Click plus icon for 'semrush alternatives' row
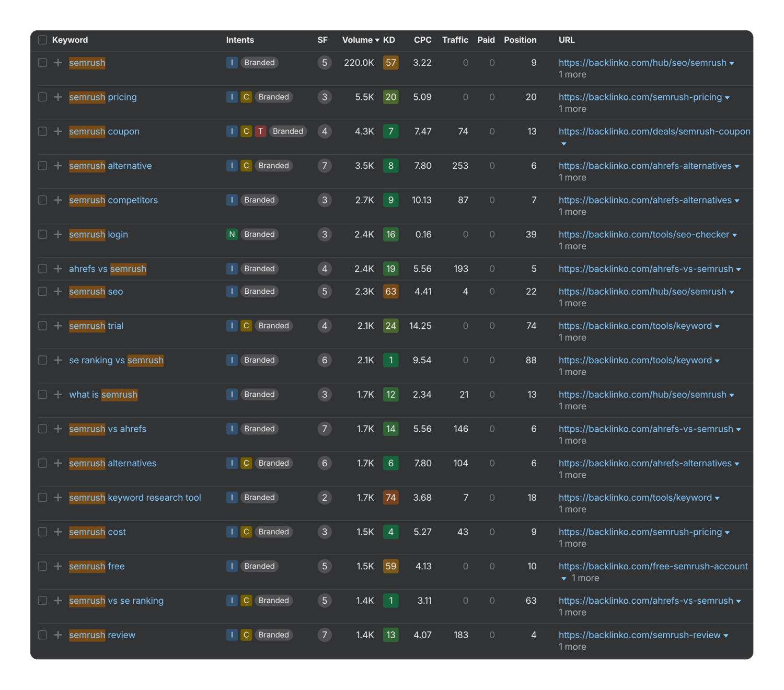Viewport: 784px width, 690px height. [58, 463]
